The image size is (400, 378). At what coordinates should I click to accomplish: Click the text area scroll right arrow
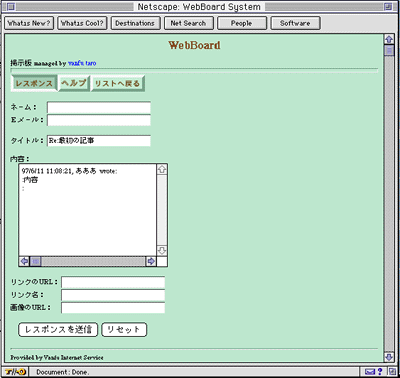tap(151, 261)
